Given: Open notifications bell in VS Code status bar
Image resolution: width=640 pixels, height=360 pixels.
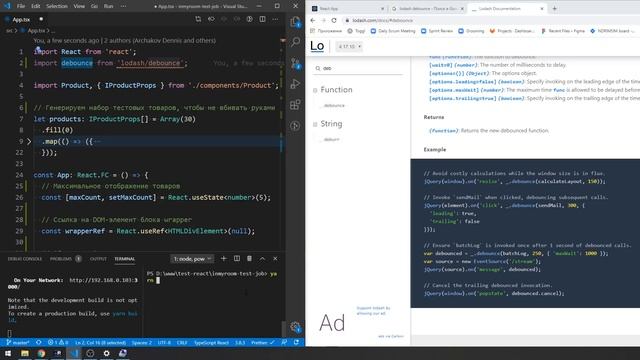Looking at the screenshot, I should pos(296,342).
